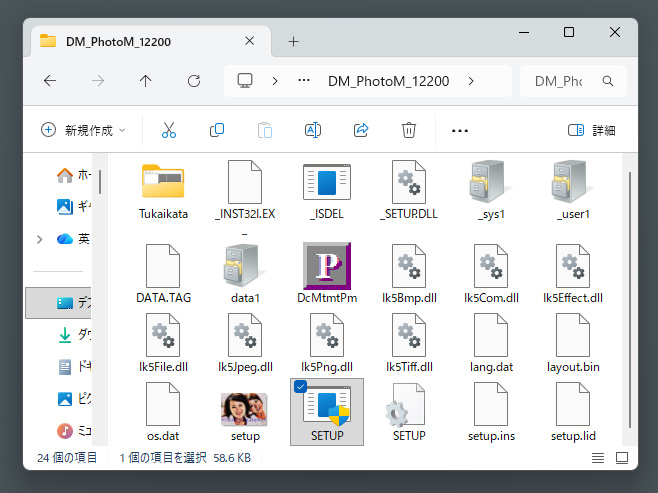Open the See more ellipsis menu
Screen dimensions: 658x493
[x=460, y=130]
